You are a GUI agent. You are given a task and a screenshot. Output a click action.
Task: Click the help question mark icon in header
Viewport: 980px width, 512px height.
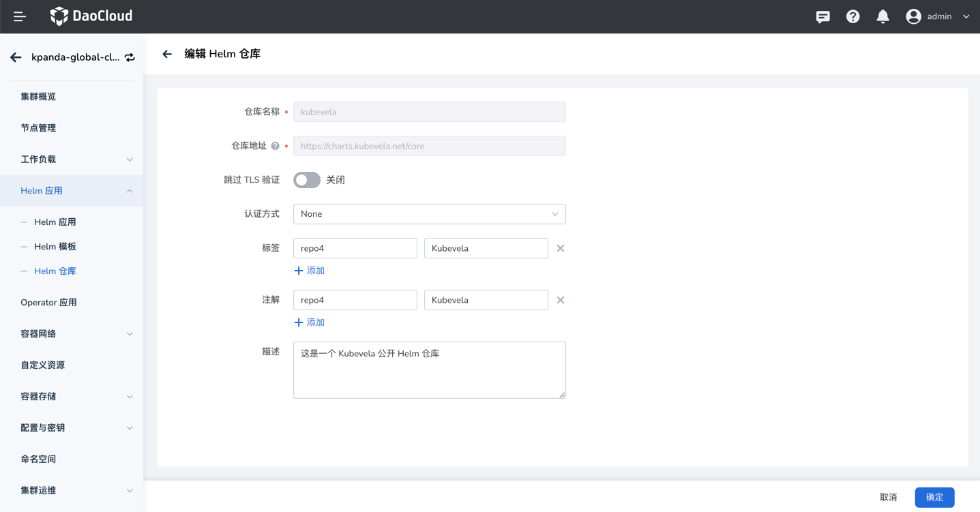coord(852,17)
